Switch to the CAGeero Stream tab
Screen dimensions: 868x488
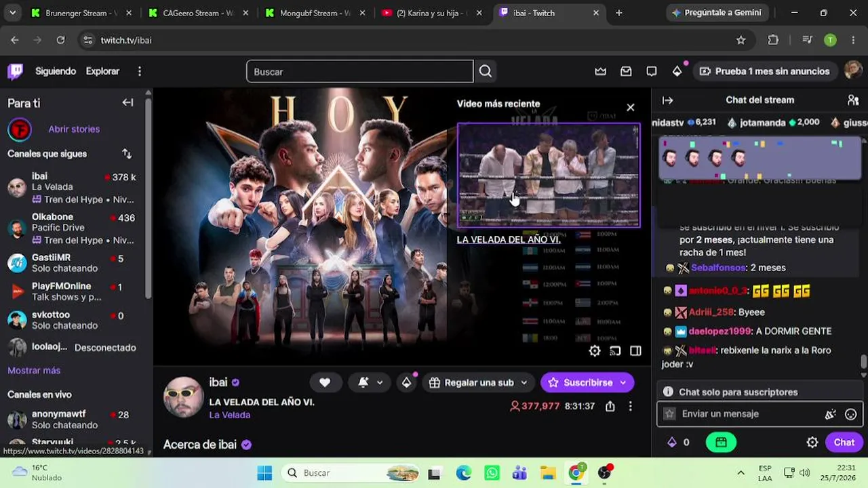coord(197,13)
